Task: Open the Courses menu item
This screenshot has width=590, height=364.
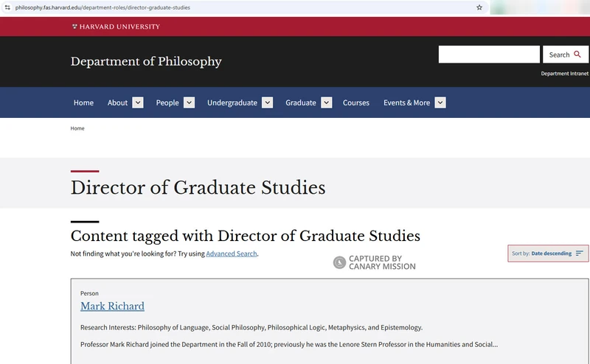Action: (x=356, y=102)
